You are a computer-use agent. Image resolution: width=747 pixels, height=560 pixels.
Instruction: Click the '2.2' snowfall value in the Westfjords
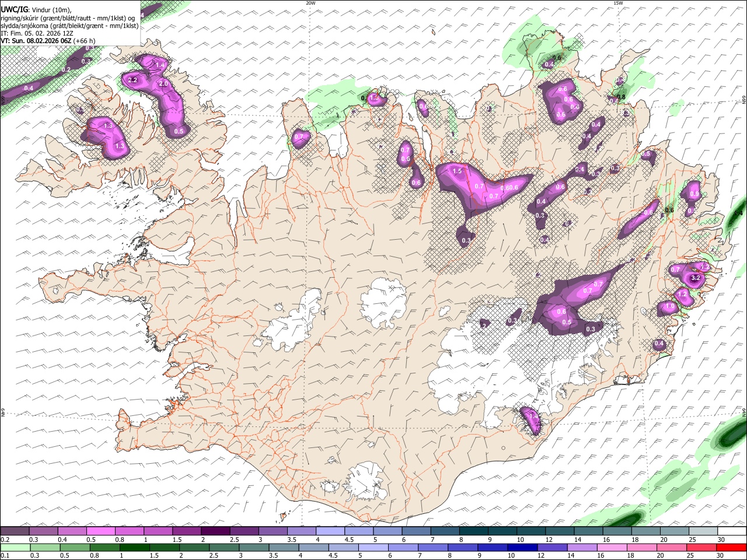pos(132,80)
